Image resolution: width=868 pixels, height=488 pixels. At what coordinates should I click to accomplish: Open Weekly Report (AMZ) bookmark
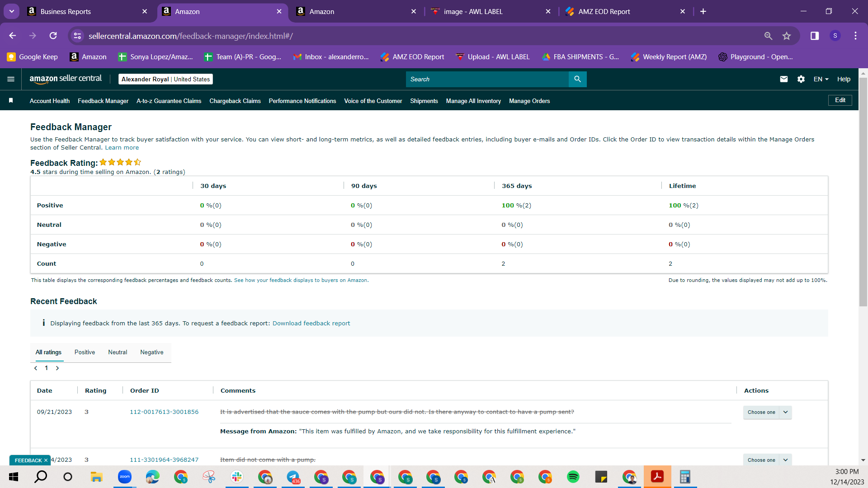(x=669, y=56)
